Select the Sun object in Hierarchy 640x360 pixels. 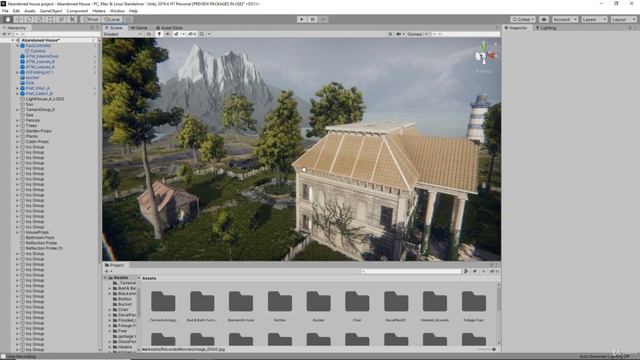29,104
